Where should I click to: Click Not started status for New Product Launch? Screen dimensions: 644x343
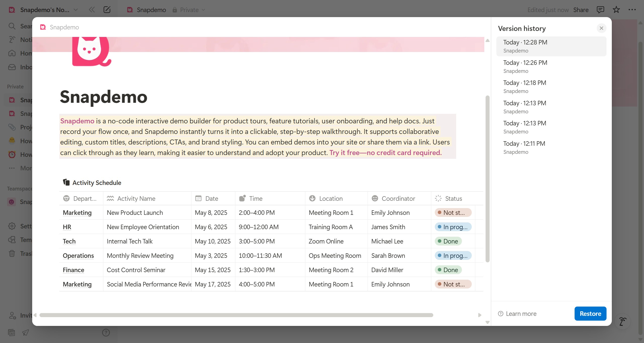click(453, 213)
